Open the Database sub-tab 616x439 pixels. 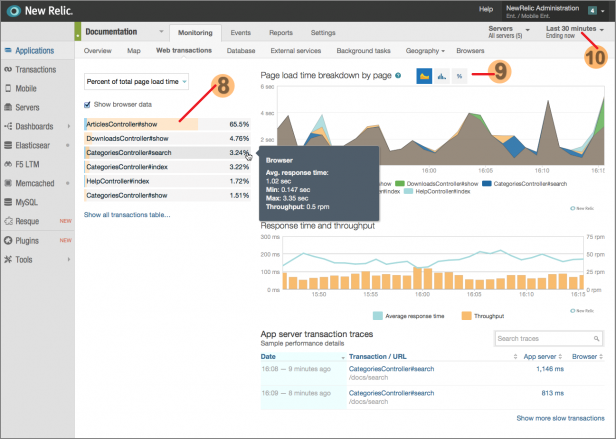[x=240, y=50]
